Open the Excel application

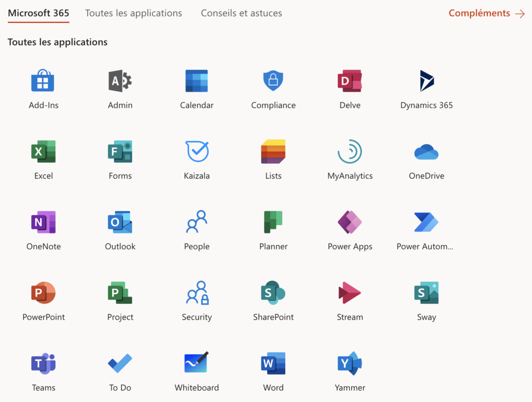[x=43, y=151]
